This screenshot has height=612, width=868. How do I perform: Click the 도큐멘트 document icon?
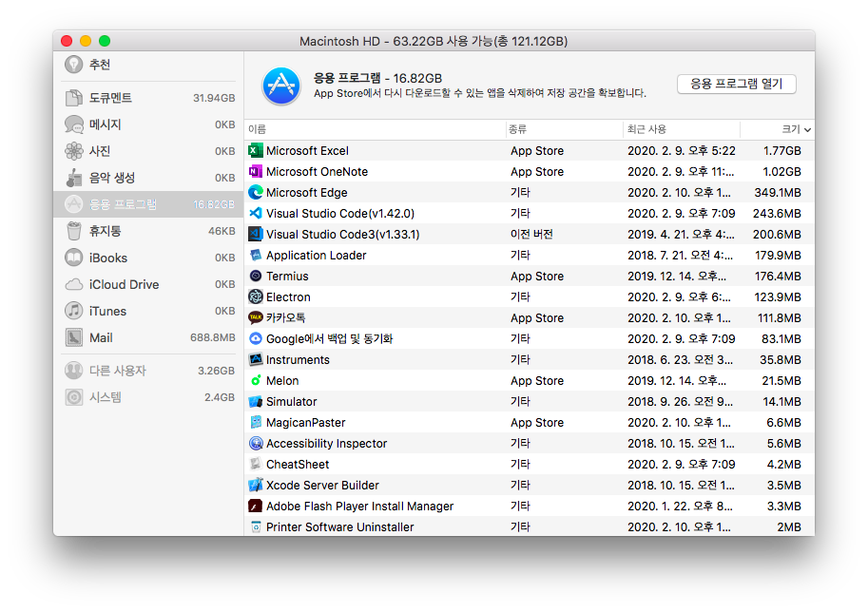point(73,98)
